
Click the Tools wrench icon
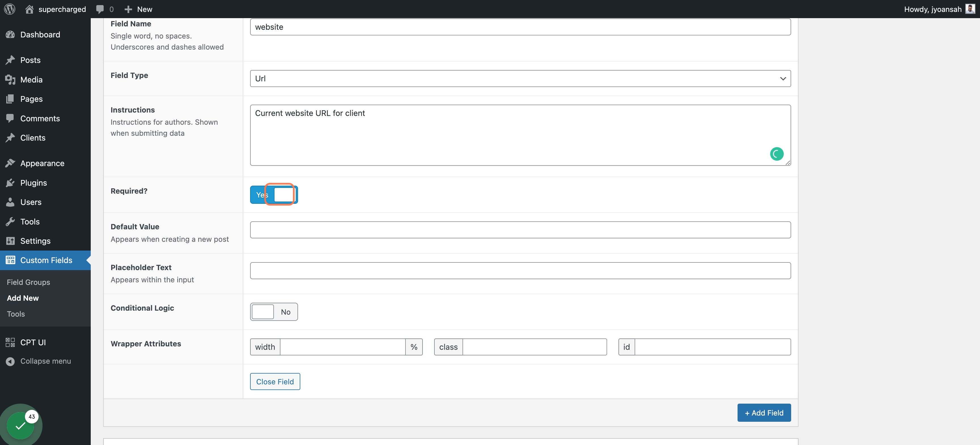[10, 222]
